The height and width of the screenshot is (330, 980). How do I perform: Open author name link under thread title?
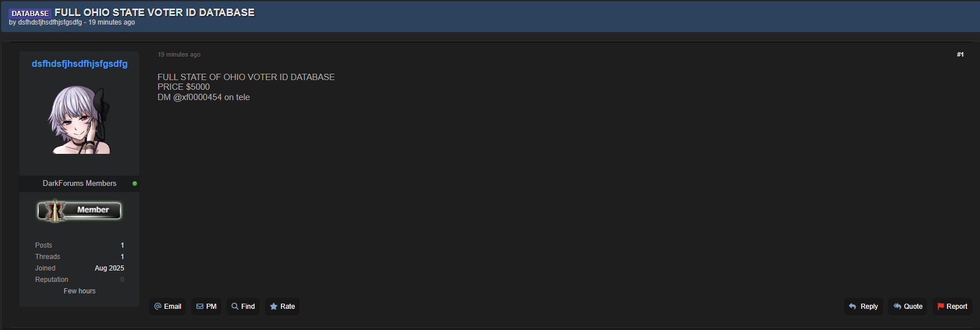point(50,22)
